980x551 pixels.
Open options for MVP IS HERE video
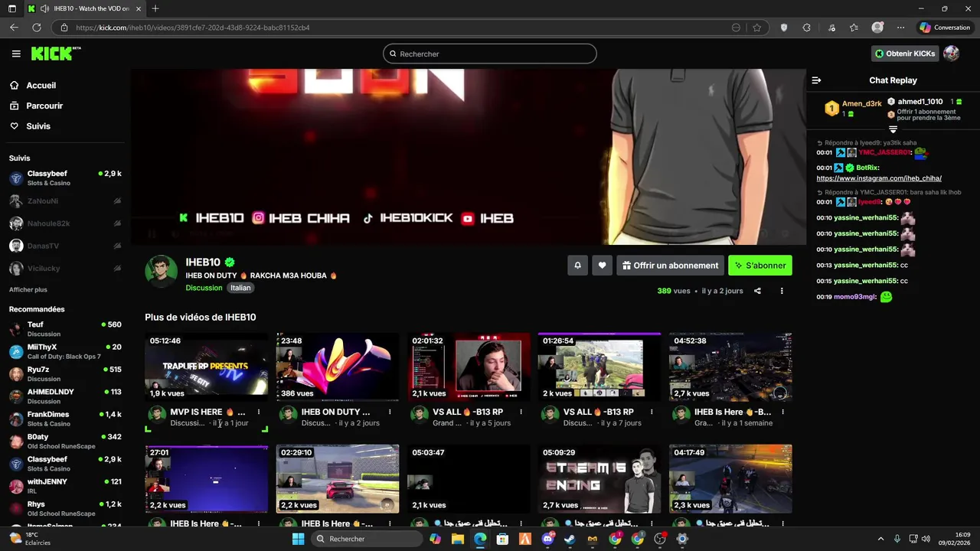(x=259, y=412)
